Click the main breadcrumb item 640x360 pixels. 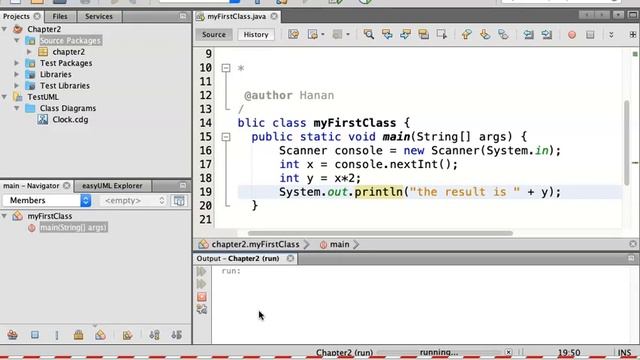pos(340,244)
